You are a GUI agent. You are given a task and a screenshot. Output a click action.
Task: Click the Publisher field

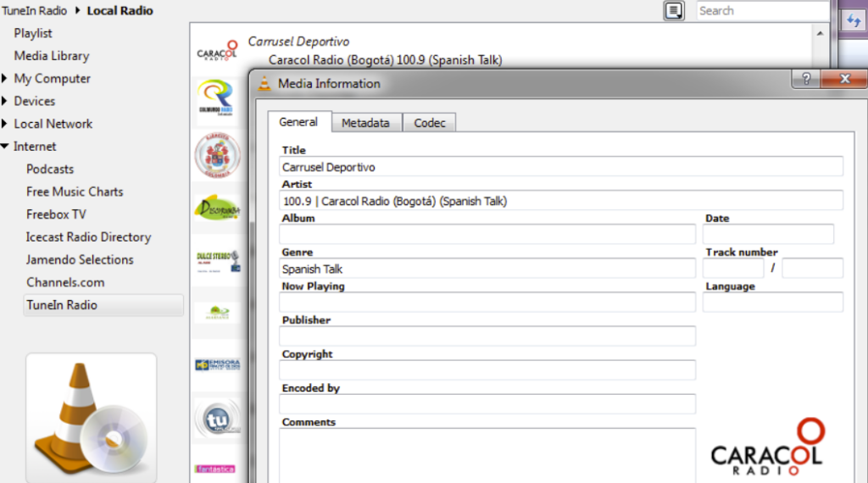(487, 336)
